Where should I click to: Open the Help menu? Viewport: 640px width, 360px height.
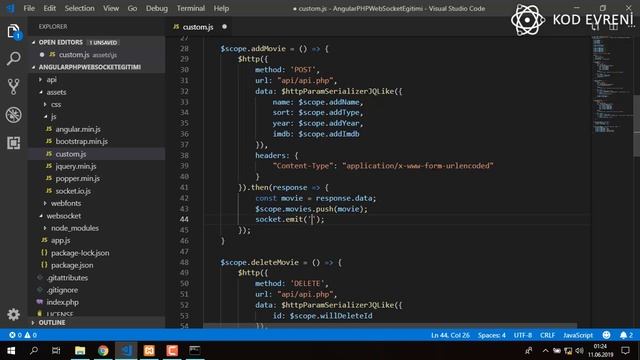221,8
